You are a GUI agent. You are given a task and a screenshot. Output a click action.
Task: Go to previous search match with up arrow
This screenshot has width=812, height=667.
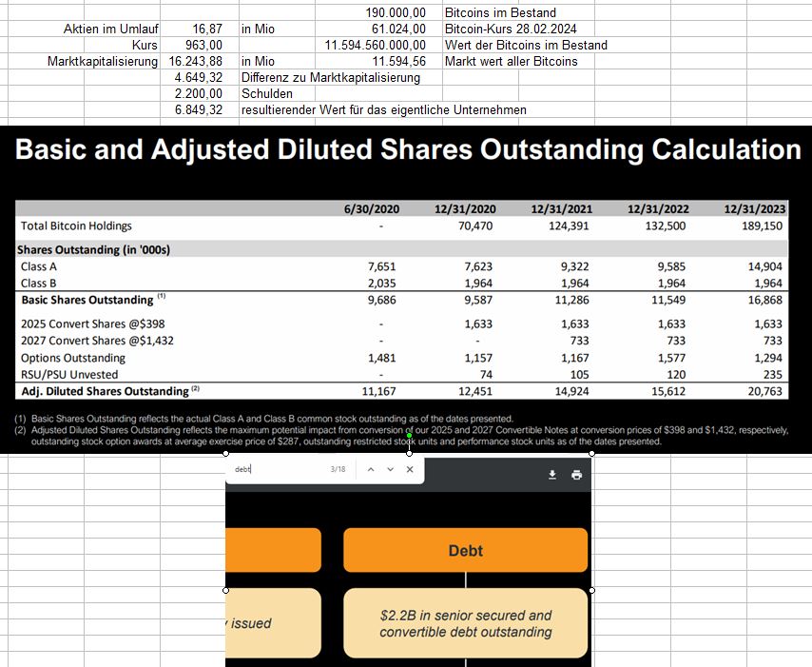point(371,470)
